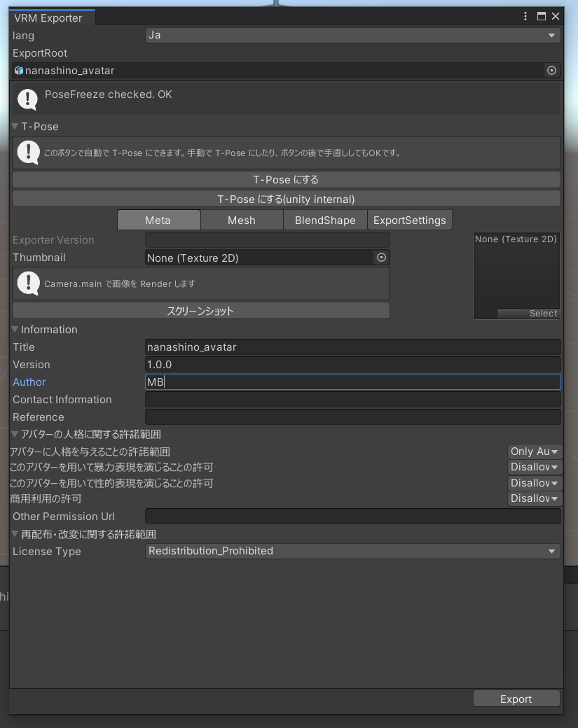
Task: Open the violence expression permission dropdown
Action: [x=535, y=467]
